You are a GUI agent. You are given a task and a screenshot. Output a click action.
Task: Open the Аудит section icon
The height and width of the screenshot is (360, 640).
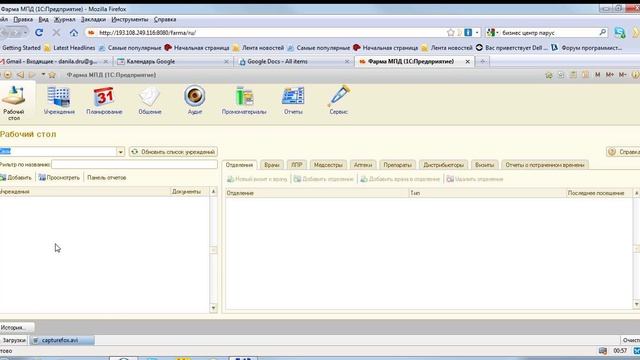coord(195,100)
